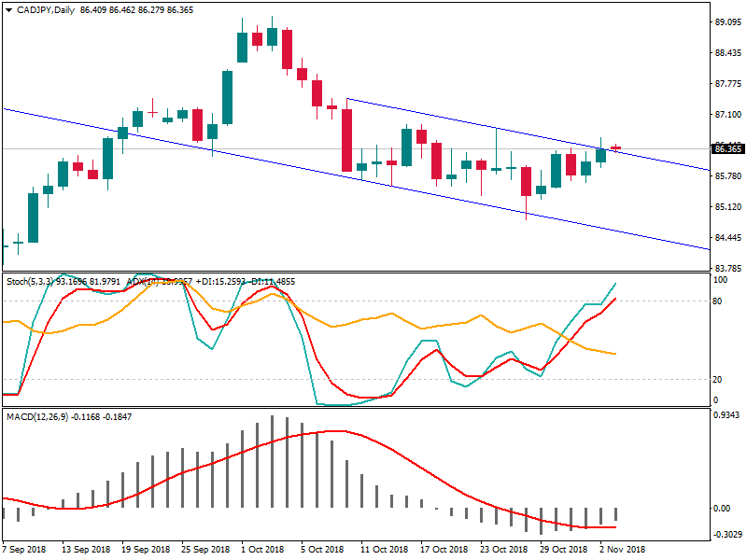Click the "87.100" price axis label

pyautogui.click(x=728, y=114)
